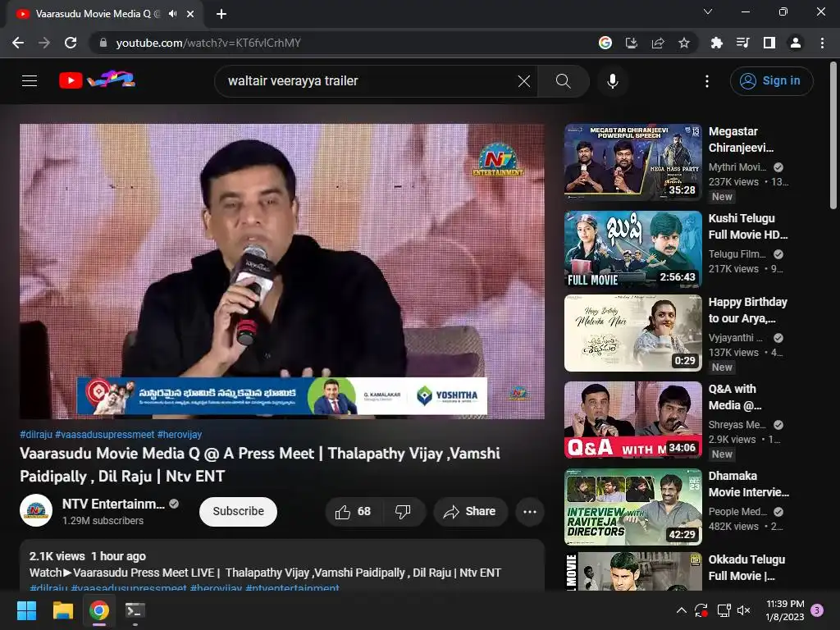Dislike the video with thumbs down
840x630 pixels.
tap(404, 512)
